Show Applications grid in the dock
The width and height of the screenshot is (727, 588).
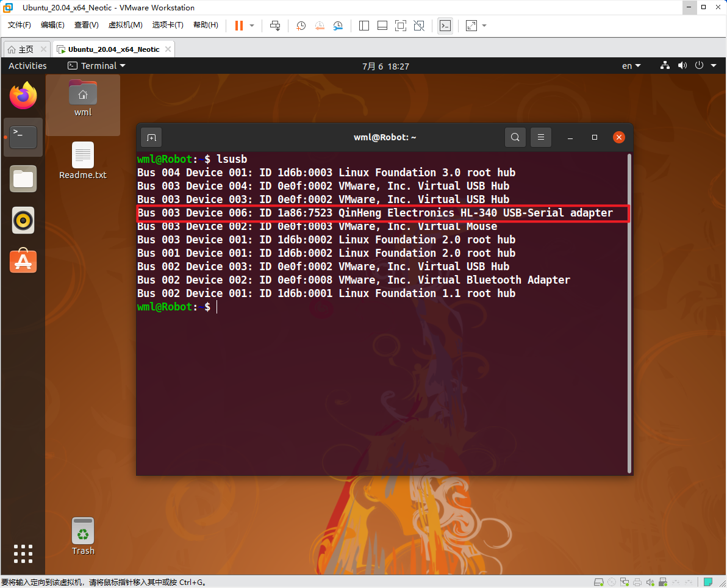(x=23, y=554)
